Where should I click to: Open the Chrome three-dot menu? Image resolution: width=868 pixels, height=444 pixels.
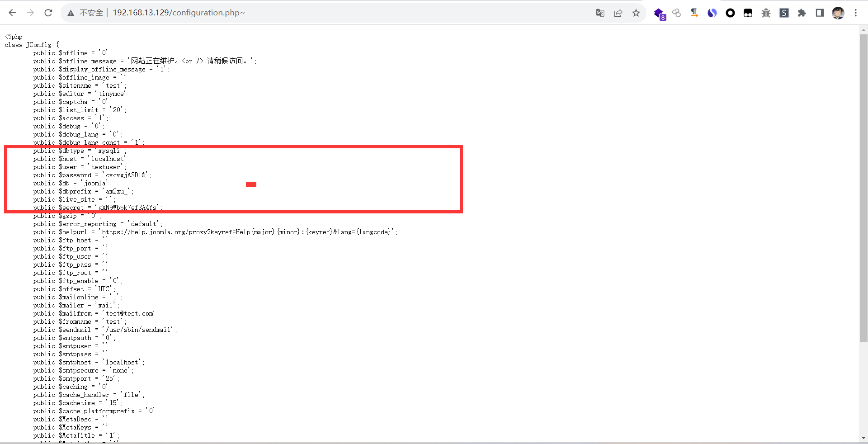(x=855, y=13)
